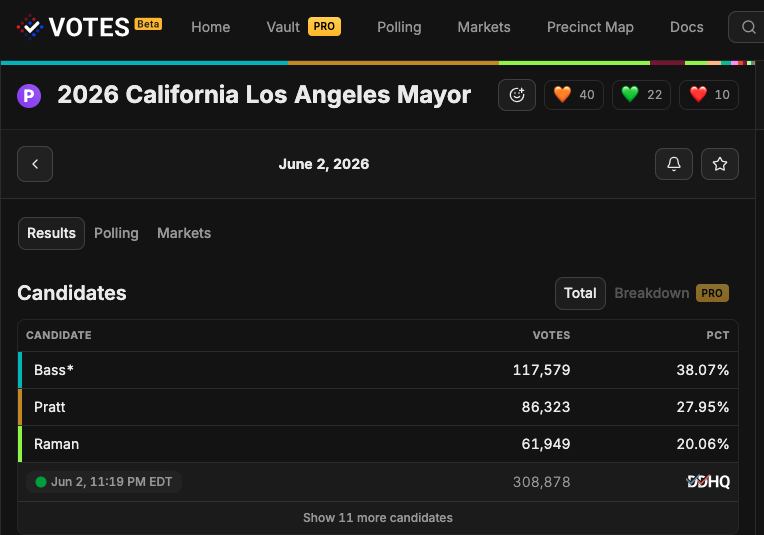Click the VOTES column header

(551, 335)
